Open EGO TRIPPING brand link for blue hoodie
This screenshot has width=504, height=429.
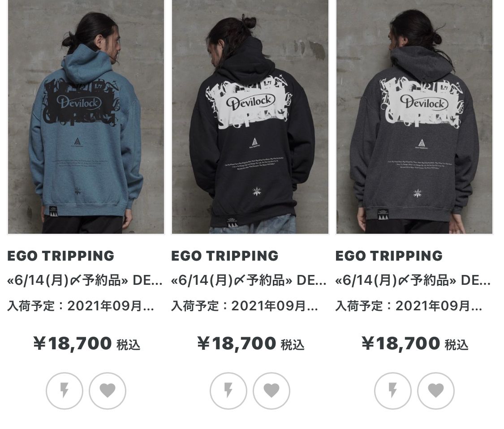click(61, 256)
